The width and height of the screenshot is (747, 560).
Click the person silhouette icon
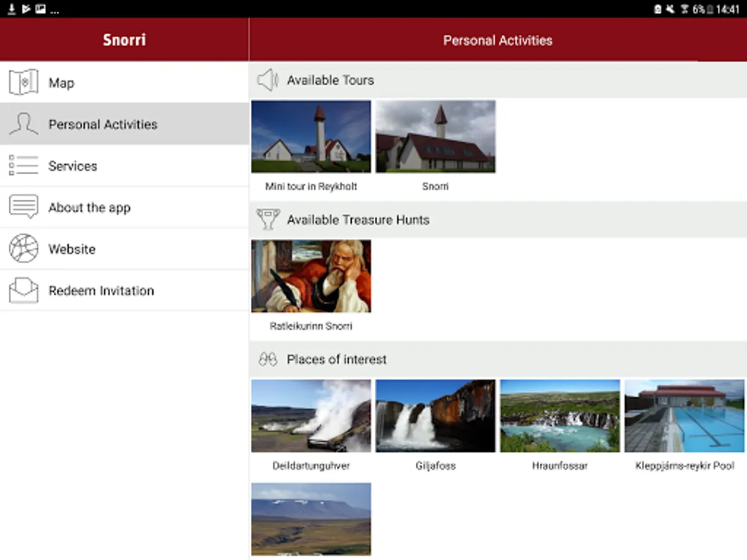(x=24, y=124)
